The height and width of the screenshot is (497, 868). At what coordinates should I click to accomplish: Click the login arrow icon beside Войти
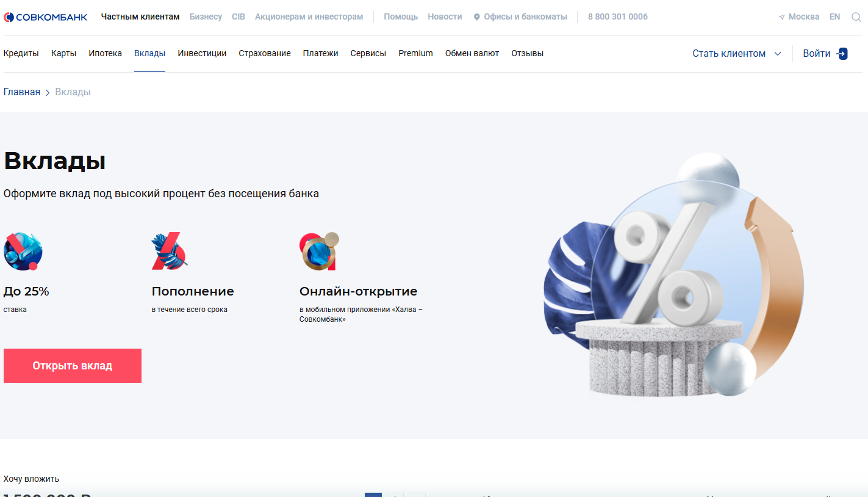coord(842,54)
